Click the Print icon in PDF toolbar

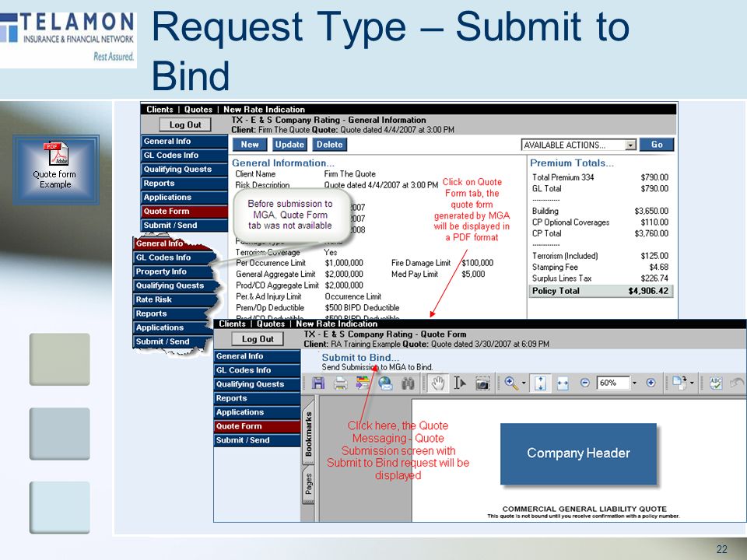coord(340,383)
